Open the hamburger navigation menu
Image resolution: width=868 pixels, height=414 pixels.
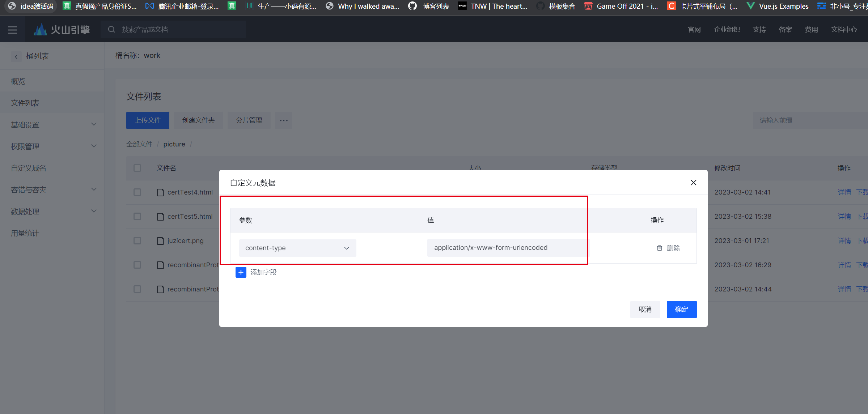[13, 30]
